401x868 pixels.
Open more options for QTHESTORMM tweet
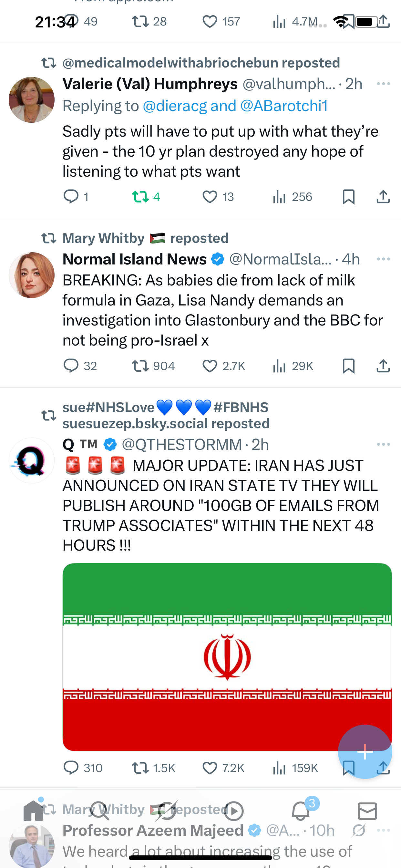384,444
